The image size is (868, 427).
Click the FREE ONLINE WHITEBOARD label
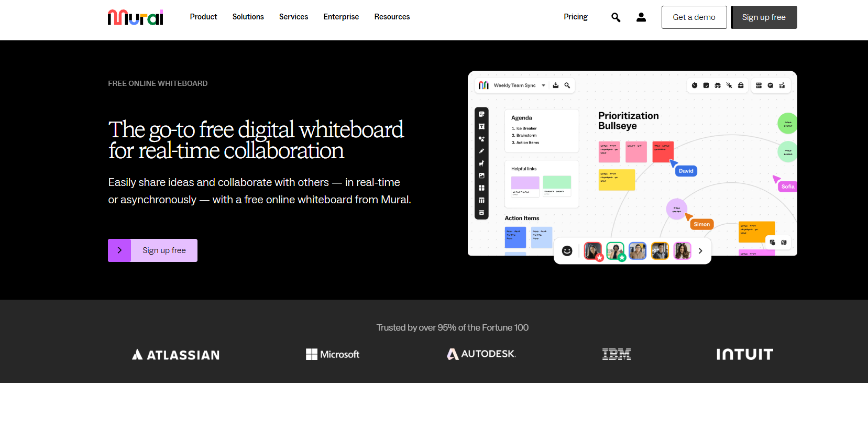click(x=158, y=83)
